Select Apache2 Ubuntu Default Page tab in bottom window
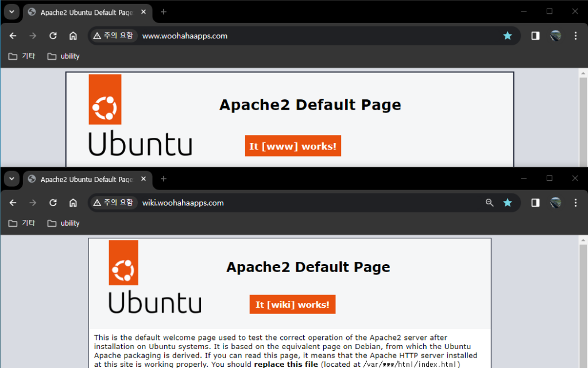The image size is (588, 368). tap(87, 180)
